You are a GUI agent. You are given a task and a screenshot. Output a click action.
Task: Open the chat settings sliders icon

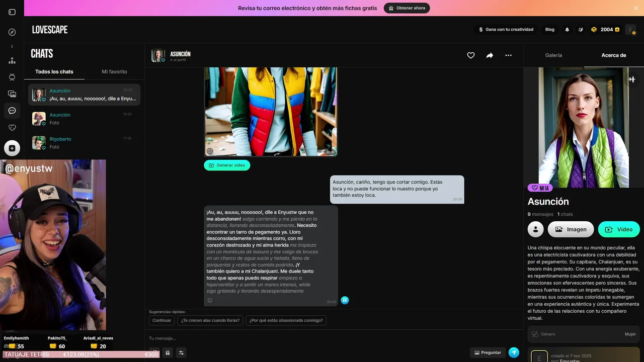pyautogui.click(x=181, y=352)
